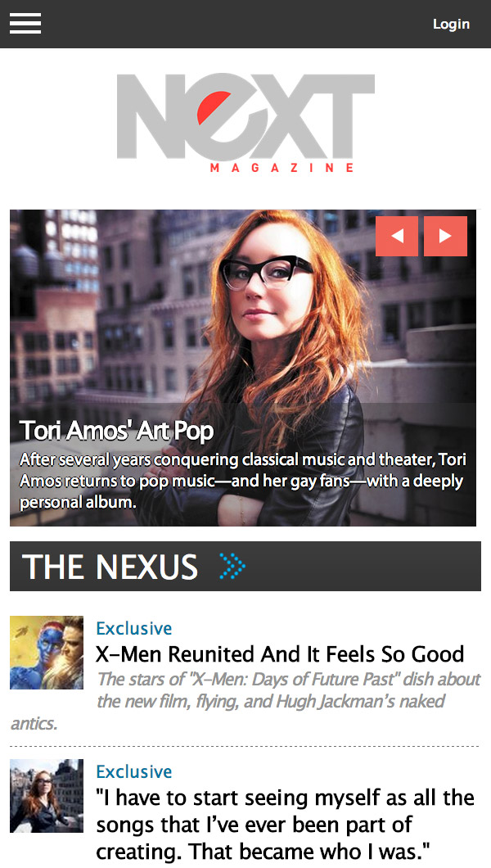491x868 pixels.
Task: Click the X-Men article italic description
Action: pyautogui.click(x=245, y=701)
